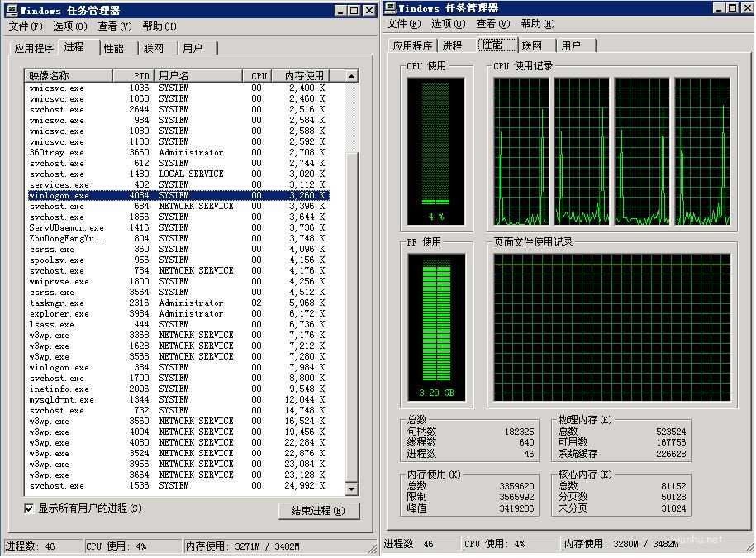Toggle the 显示所有用户的进程 checkbox
The width and height of the screenshot is (756, 558).
click(x=30, y=508)
